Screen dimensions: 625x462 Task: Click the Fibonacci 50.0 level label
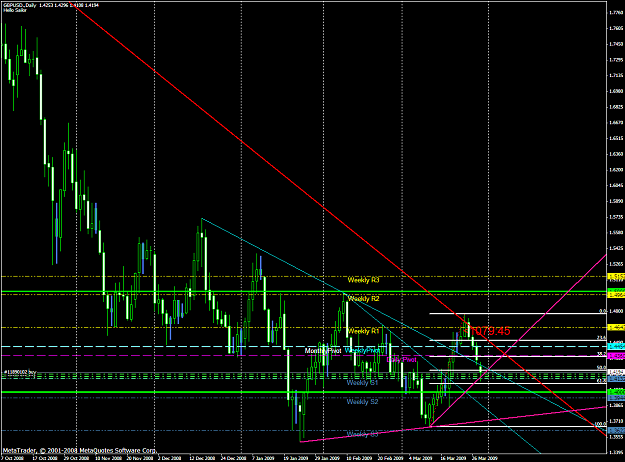(601, 368)
